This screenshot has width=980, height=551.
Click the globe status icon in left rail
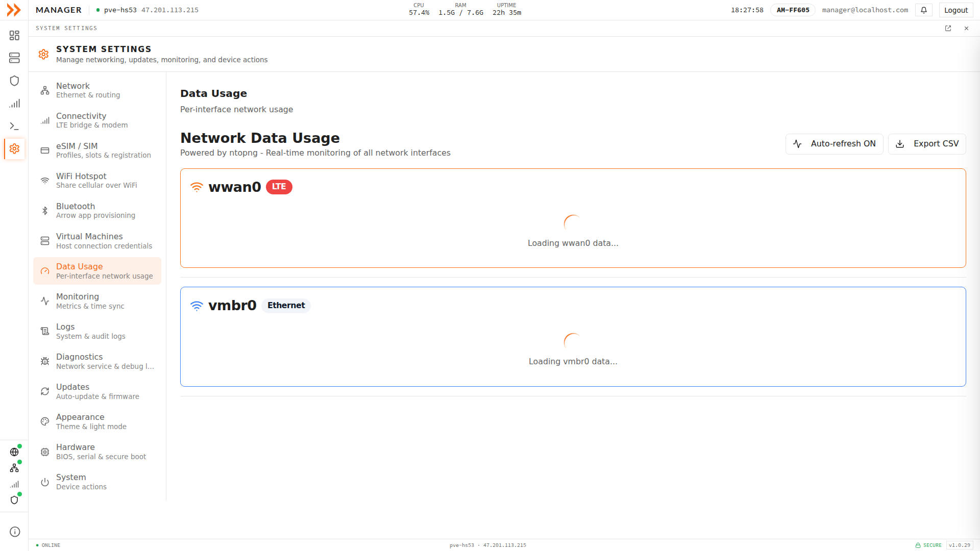(x=14, y=452)
